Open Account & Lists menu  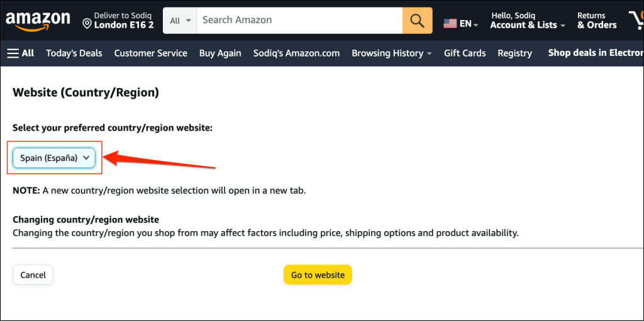528,21
